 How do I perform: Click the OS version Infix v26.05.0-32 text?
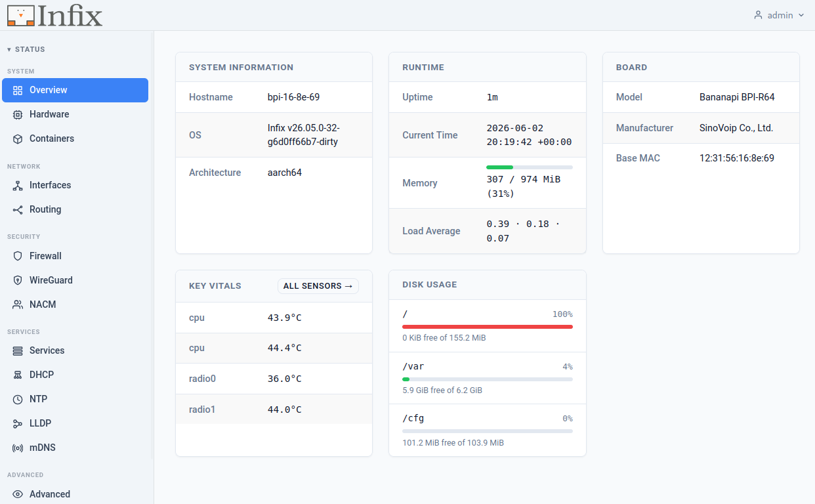point(304,135)
